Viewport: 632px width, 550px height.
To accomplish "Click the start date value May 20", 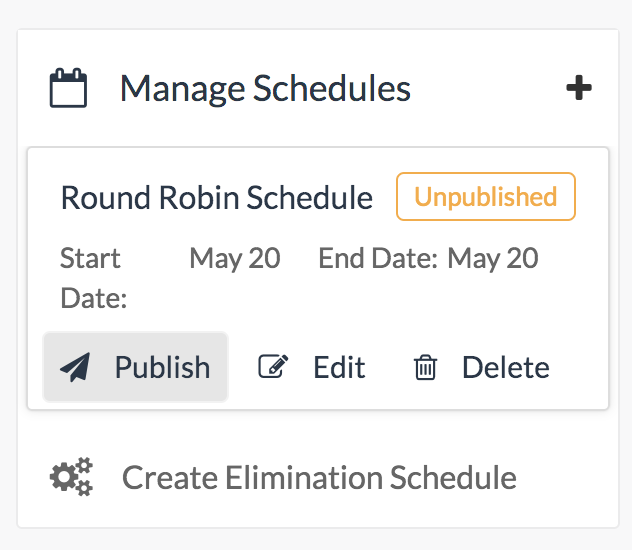I will point(235,258).
